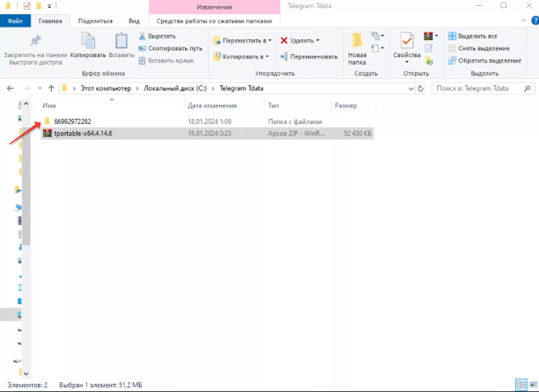Go up one folder level arrow
The width and height of the screenshot is (539, 392).
51,88
